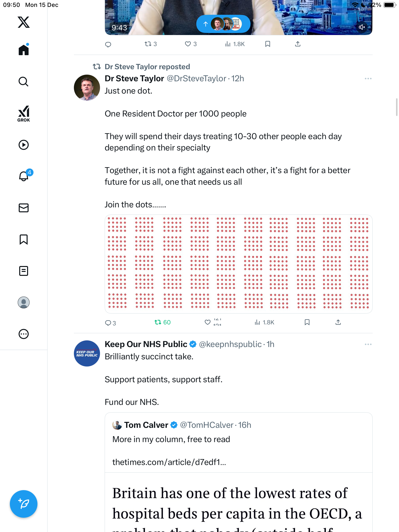Image resolution: width=399 pixels, height=532 pixels.
Task: Open Notifications bell with badge
Action: point(24,176)
